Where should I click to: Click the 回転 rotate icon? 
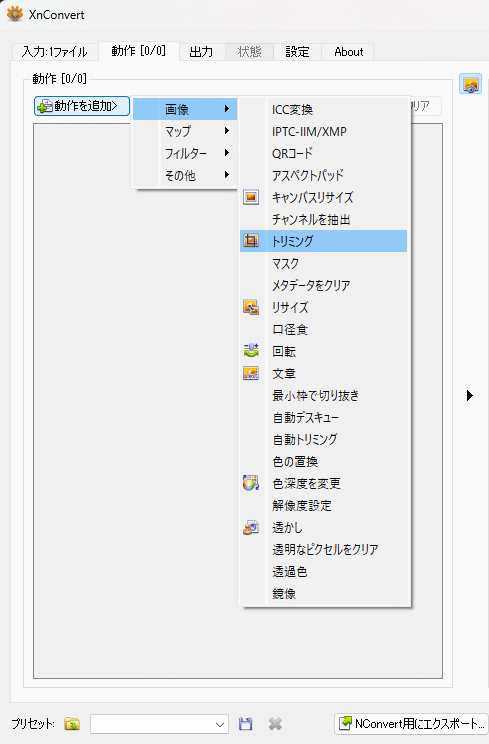(x=251, y=351)
